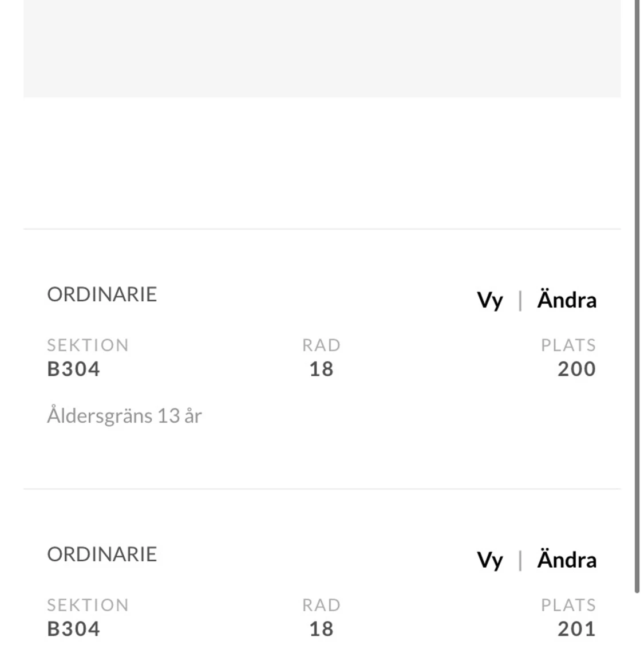Click section B304 on the seat 201 ticket
This screenshot has width=644, height=645.
[x=74, y=629]
